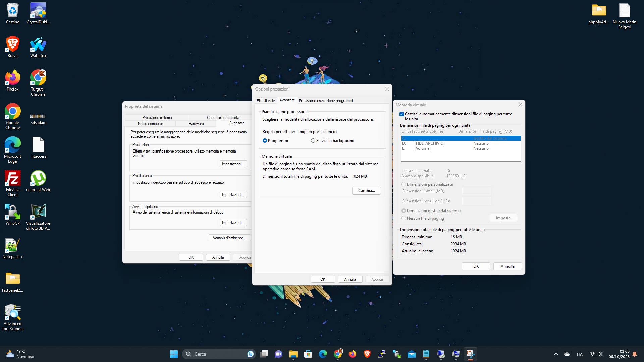Open Notepad++ from the desktop

tap(12, 245)
